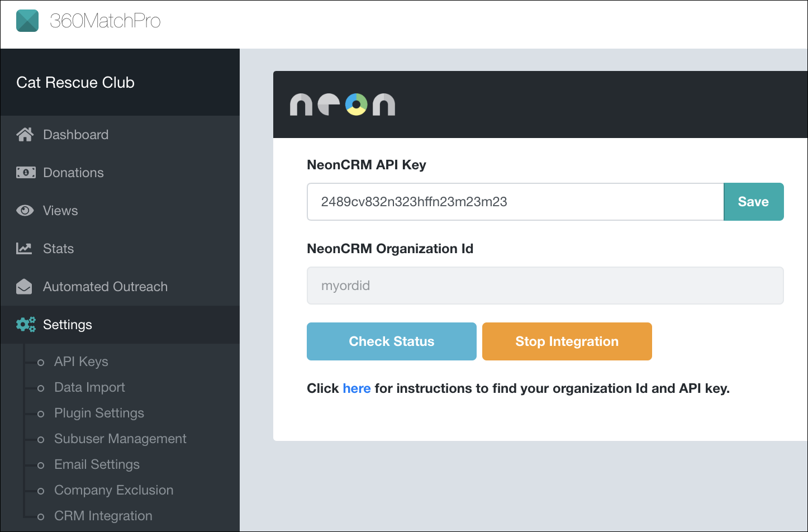The image size is (808, 532).
Task: Open API Keys under Settings
Action: tap(81, 362)
